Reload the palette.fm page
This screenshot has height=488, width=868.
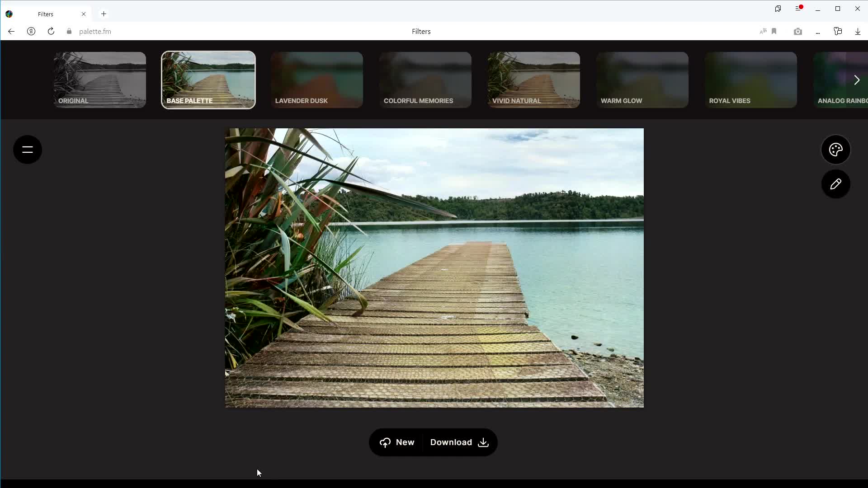[x=51, y=31]
